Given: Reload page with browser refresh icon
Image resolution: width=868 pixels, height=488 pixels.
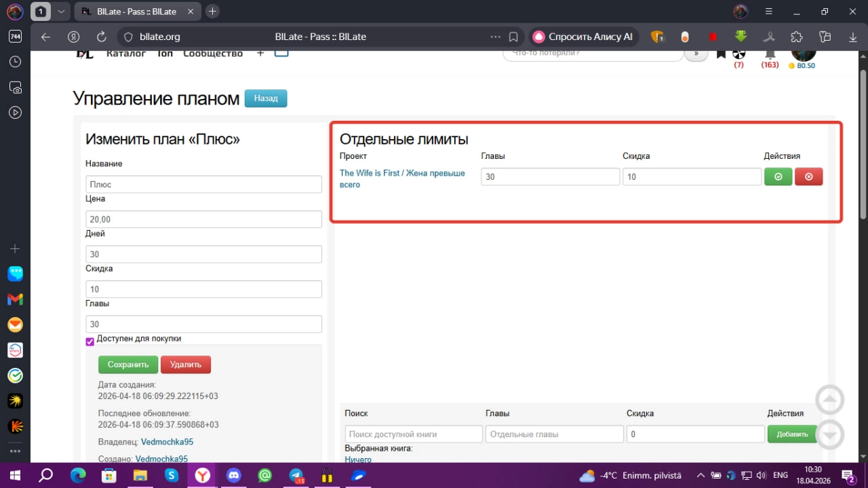Looking at the screenshot, I should pyautogui.click(x=102, y=37).
